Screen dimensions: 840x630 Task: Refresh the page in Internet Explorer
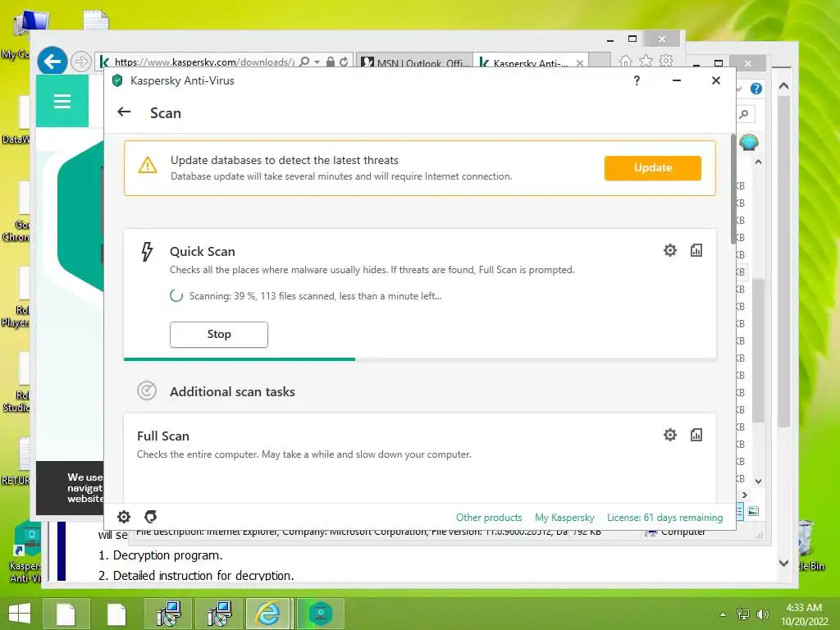point(344,62)
